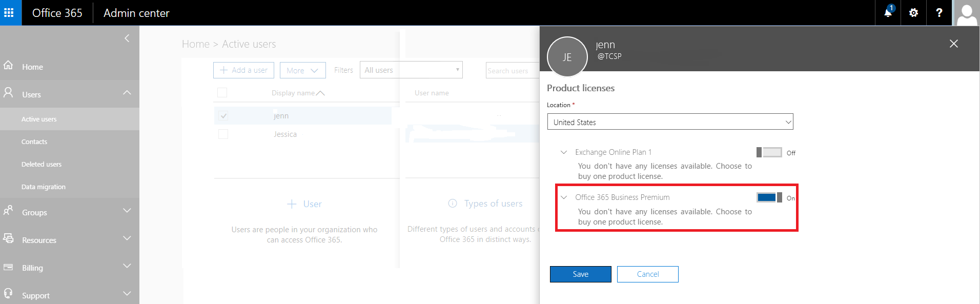Open the settings gear icon
The height and width of the screenshot is (304, 980).
point(913,13)
